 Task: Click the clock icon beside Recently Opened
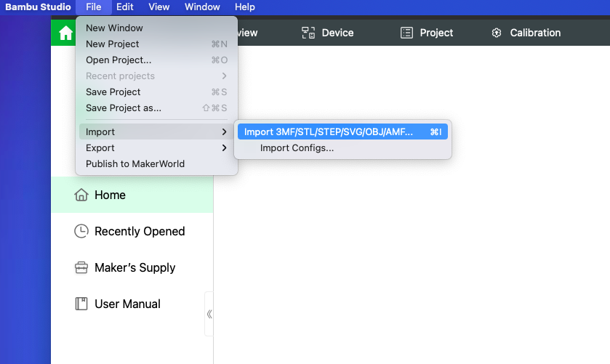pos(81,231)
